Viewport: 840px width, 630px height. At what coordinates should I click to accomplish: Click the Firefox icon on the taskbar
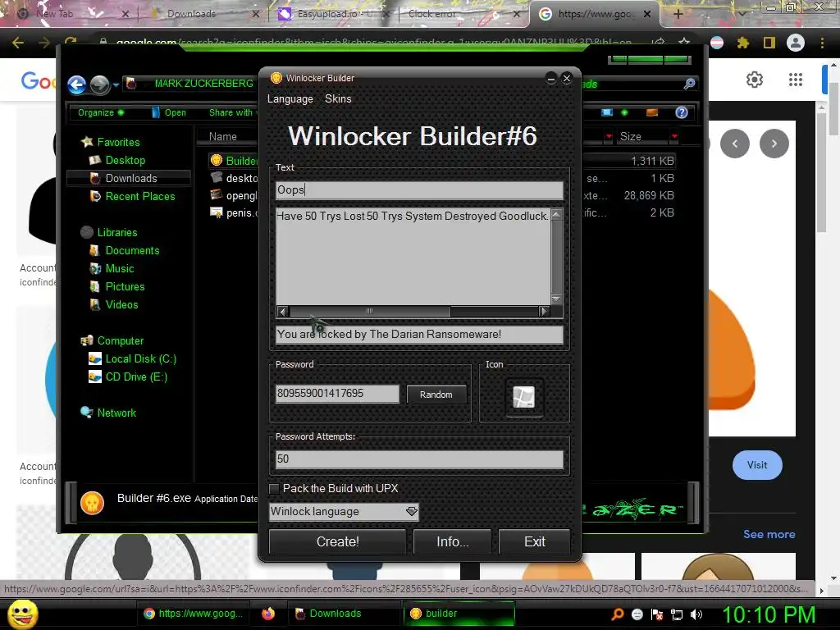pyautogui.click(x=268, y=614)
